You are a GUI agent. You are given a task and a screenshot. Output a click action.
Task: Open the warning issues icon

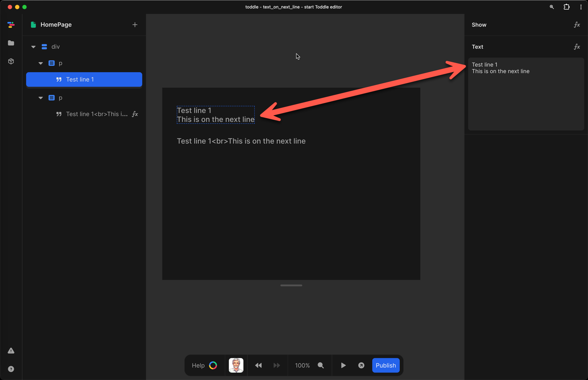11,350
